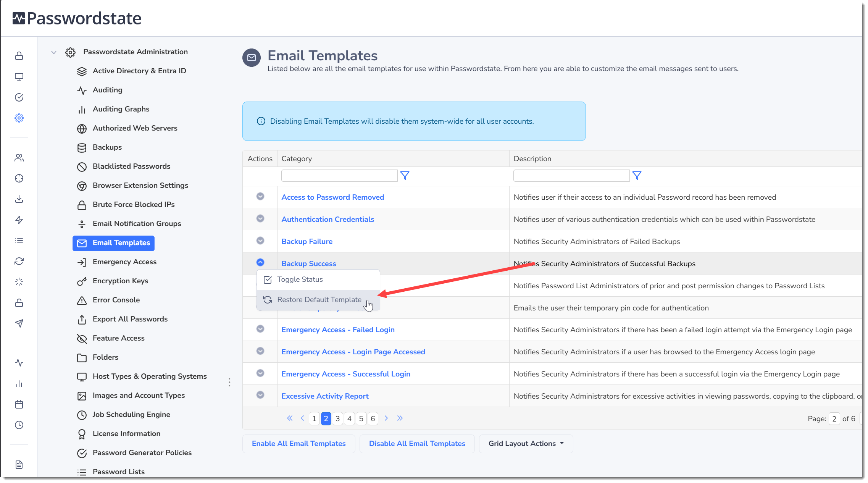The image size is (868, 483).
Task: Click the Email Templates envelope header icon
Action: (x=252, y=58)
